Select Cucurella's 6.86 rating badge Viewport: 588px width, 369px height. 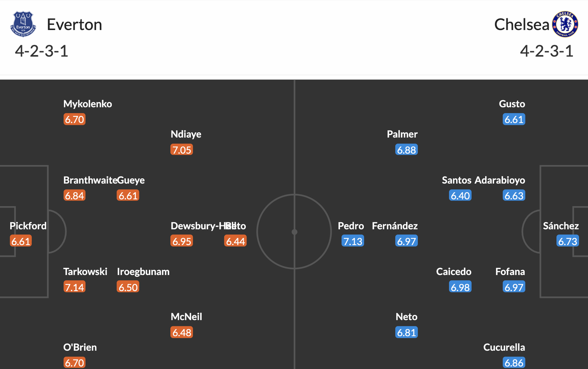[514, 363]
